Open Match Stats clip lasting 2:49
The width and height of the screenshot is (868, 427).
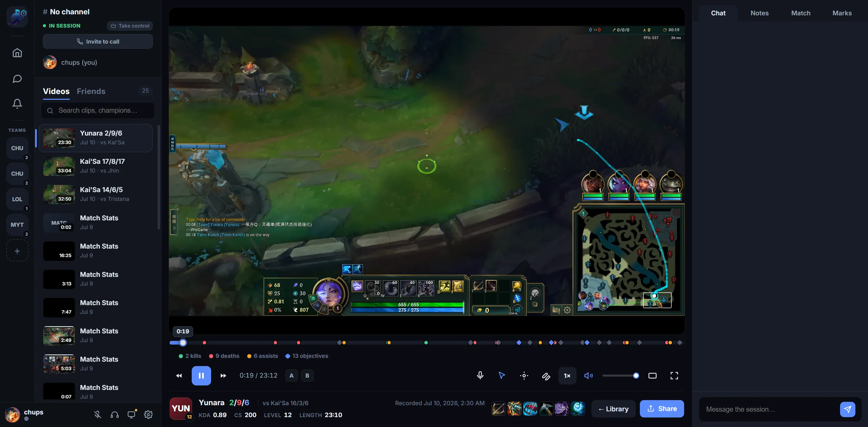click(96, 336)
